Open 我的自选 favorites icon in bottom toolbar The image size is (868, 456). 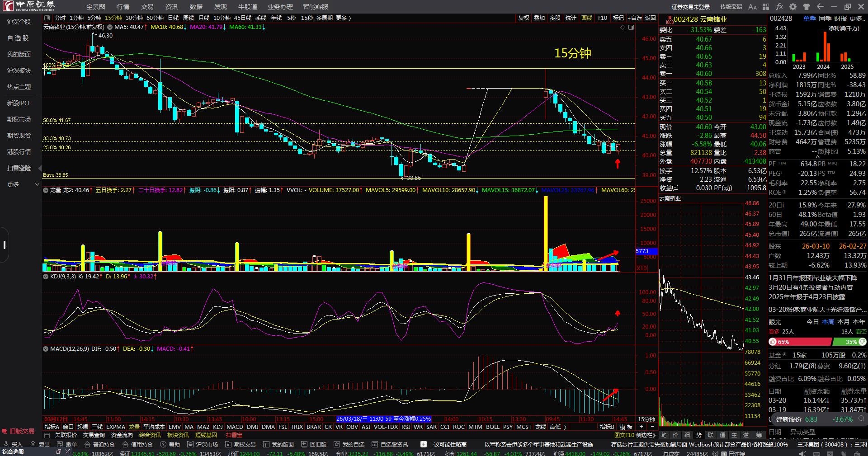pyautogui.click(x=337, y=444)
